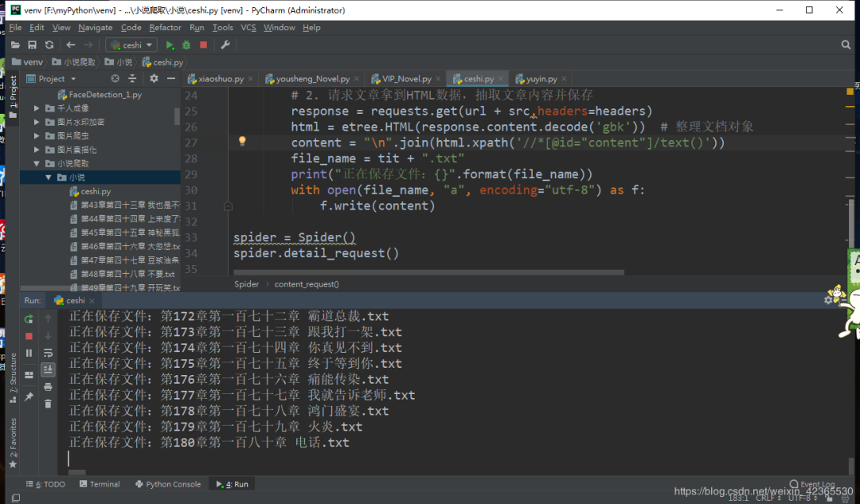Open the ceshi run configuration dropdown
The height and width of the screenshot is (504, 860).
131,45
